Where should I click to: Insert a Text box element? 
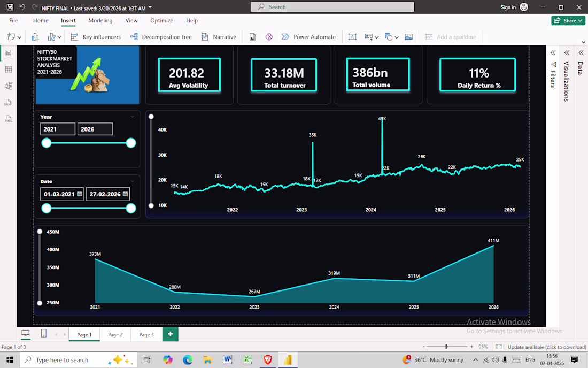pos(352,37)
